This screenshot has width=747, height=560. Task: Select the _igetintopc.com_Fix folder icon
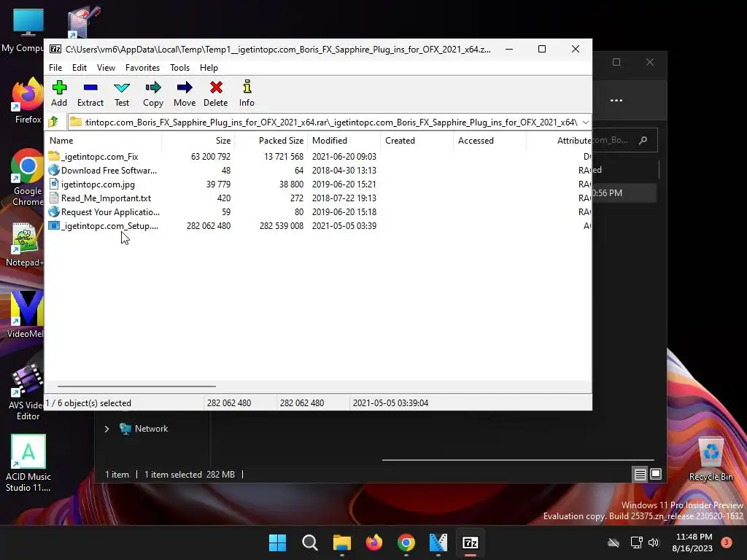pyautogui.click(x=54, y=156)
